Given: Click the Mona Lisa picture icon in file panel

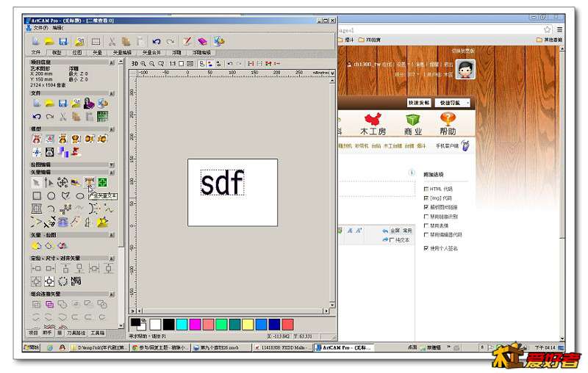Looking at the screenshot, I should (x=89, y=104).
